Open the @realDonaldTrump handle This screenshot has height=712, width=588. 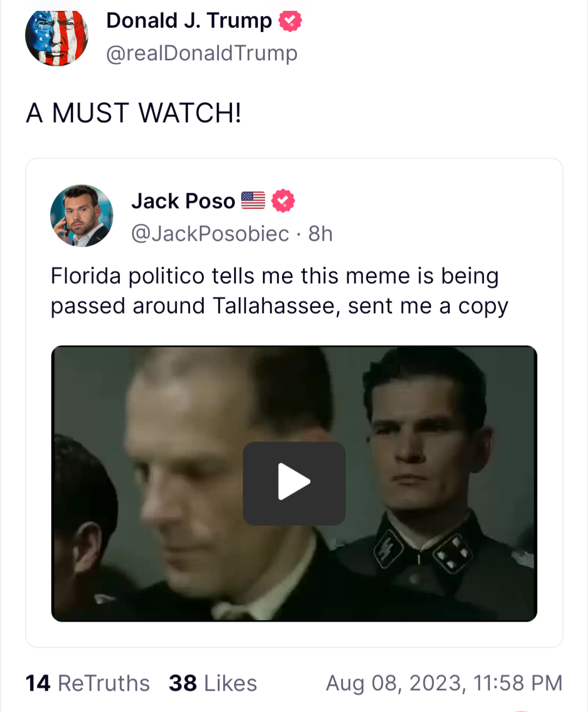pos(202,53)
